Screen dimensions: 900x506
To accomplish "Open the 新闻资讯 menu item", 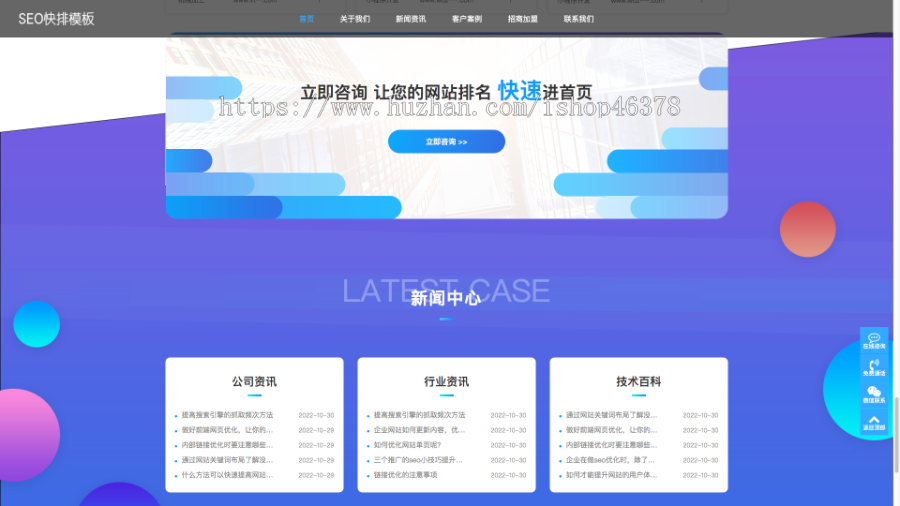I will tap(410, 19).
